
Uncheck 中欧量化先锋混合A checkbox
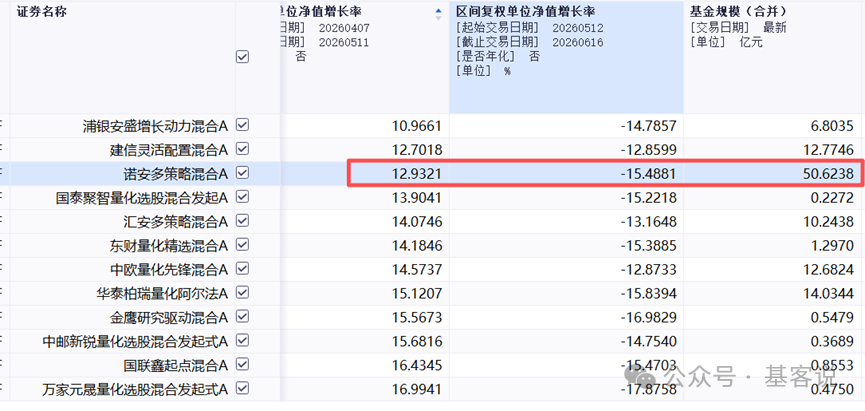242,269
